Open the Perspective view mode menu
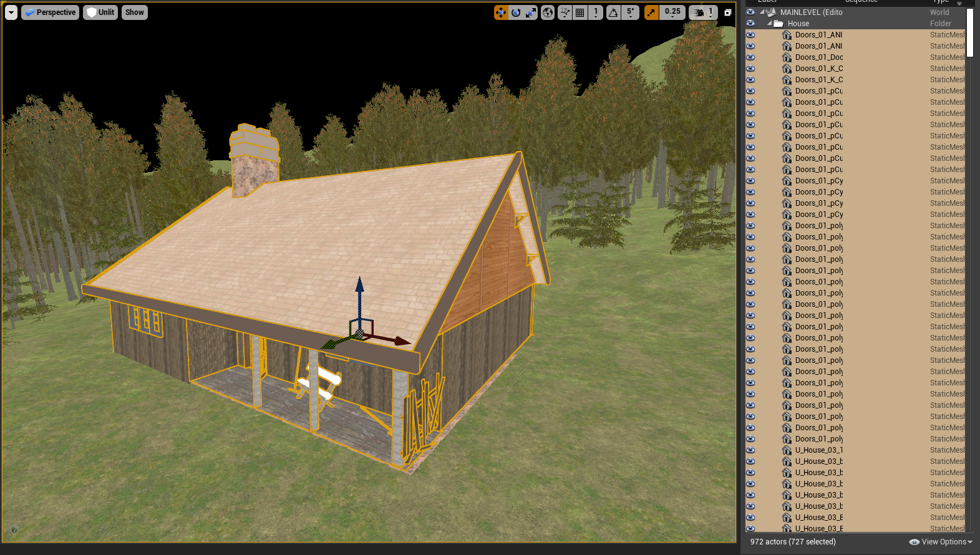This screenshot has height=555, width=980. (51, 12)
